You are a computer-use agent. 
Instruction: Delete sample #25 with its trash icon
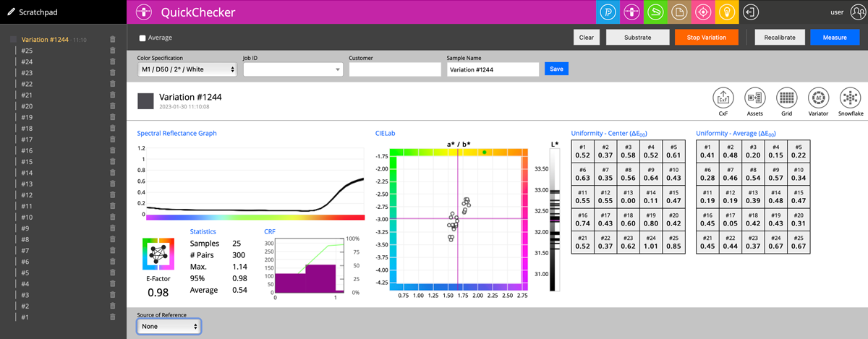113,51
